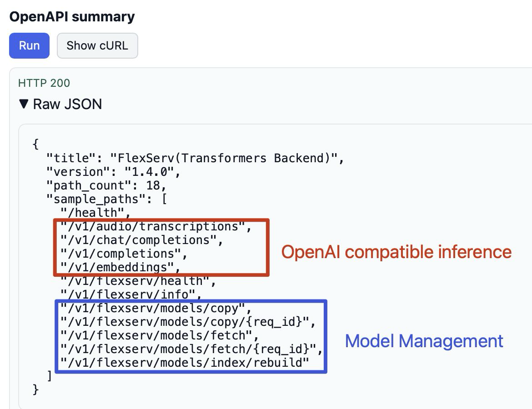The image size is (532, 409).
Task: Click the Show cURL button
Action: 97,45
